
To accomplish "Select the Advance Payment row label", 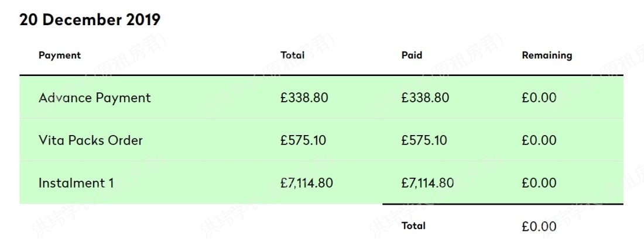I will pyautogui.click(x=94, y=98).
